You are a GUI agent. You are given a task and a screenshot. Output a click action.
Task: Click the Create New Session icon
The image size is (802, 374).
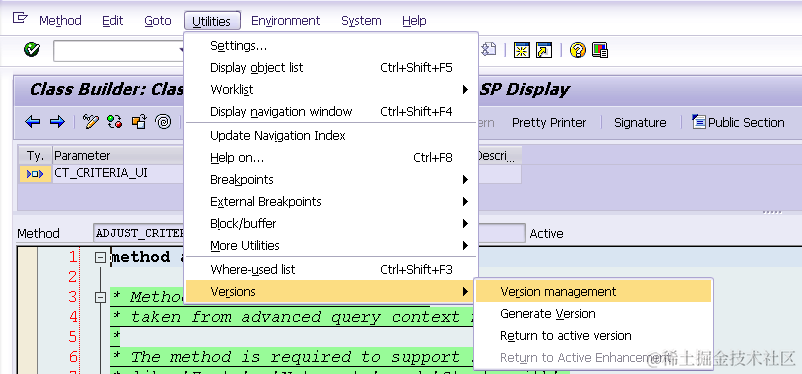[522, 50]
